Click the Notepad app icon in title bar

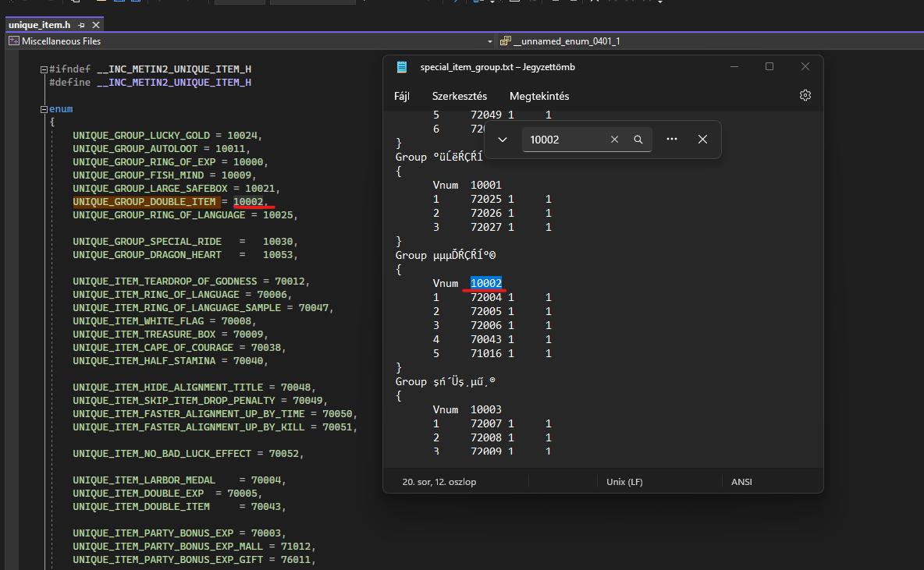(x=402, y=67)
